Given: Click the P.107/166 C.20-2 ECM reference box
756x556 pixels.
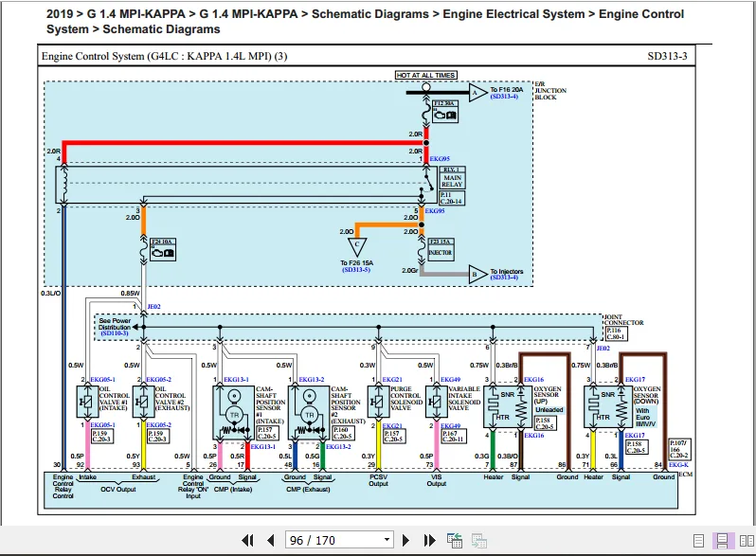Looking at the screenshot, I should pyautogui.click(x=680, y=449).
